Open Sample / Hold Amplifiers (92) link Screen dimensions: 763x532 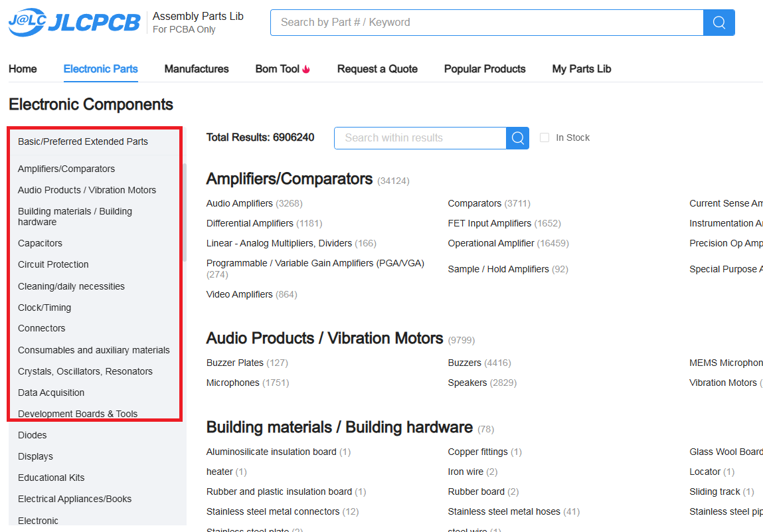pyautogui.click(x=508, y=269)
